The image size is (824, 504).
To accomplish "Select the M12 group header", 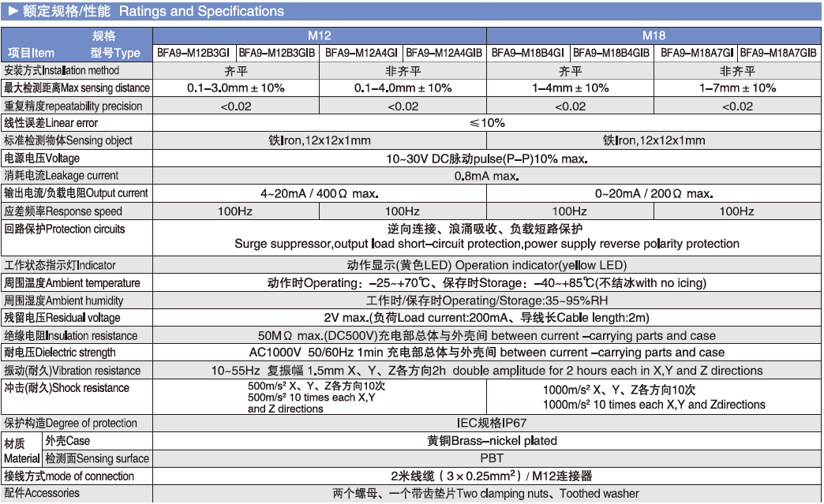I will [x=319, y=36].
